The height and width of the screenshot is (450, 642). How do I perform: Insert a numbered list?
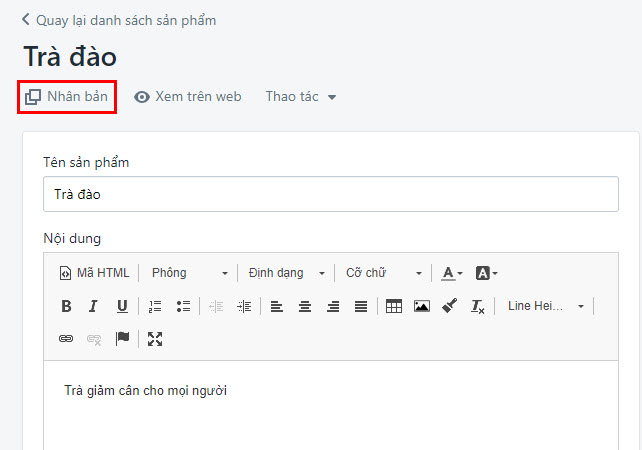pos(155,306)
